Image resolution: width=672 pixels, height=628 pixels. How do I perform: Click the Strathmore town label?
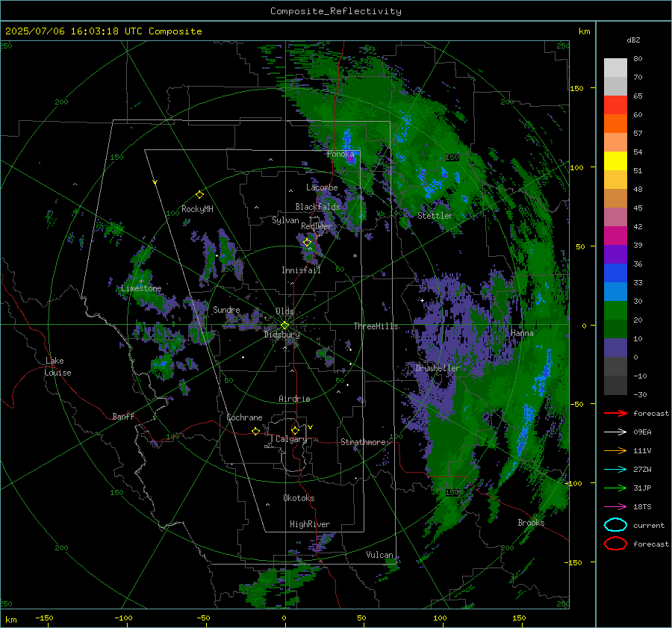point(363,442)
